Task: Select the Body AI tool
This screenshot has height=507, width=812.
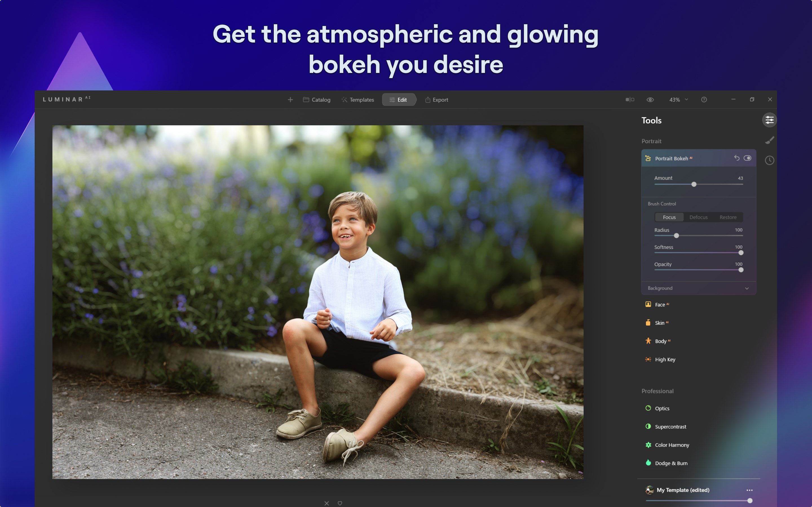Action: (663, 341)
